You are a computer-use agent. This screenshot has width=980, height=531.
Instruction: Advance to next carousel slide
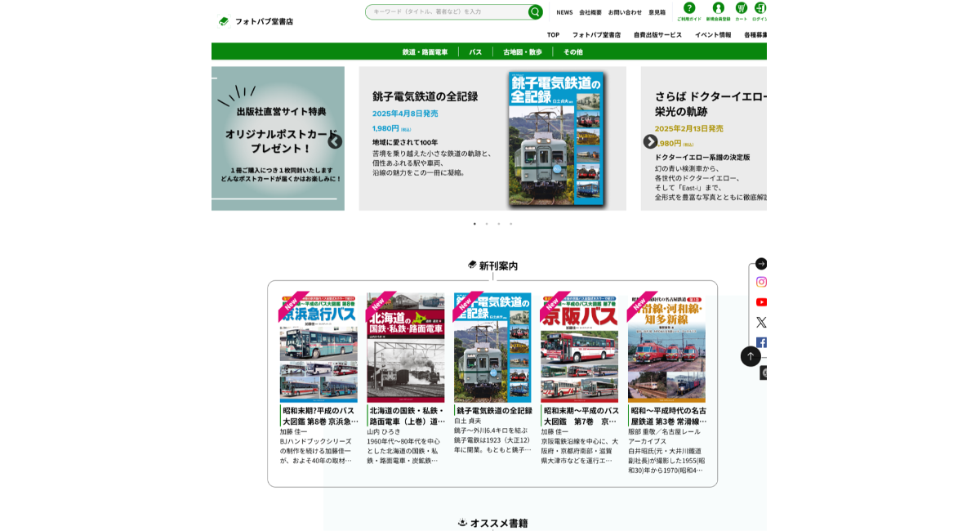(x=650, y=141)
